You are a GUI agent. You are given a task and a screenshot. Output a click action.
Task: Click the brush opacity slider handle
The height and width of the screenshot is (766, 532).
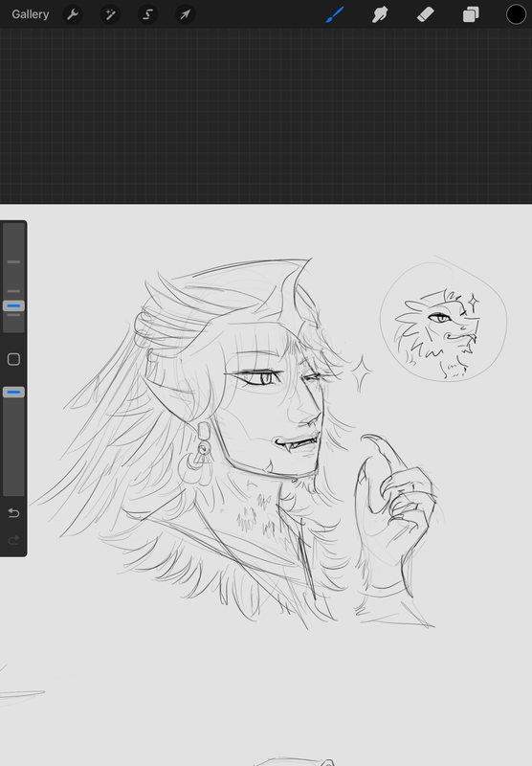(13, 392)
